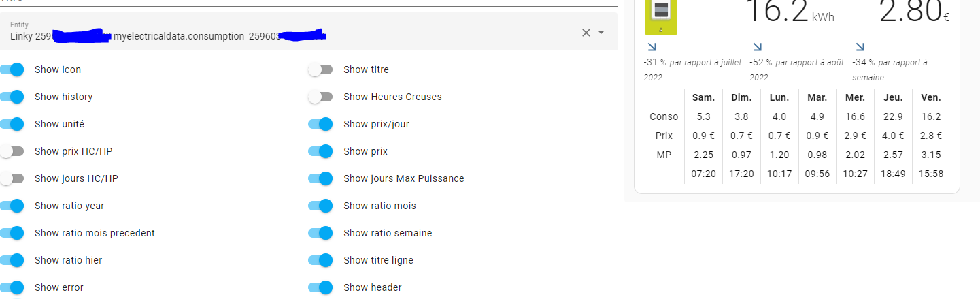Enable Show jours HC/HP switch
The height and width of the screenshot is (299, 980).
coord(13,178)
